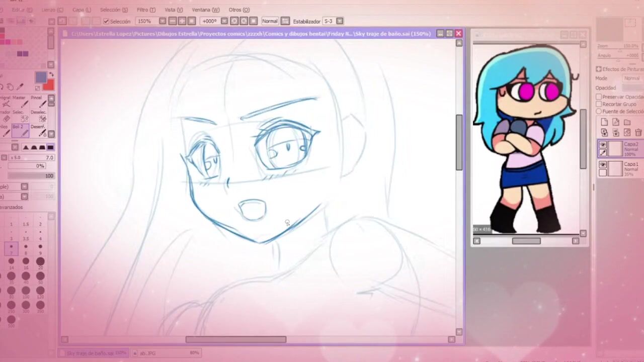Pick the eyedropper color picker tool

20,87
